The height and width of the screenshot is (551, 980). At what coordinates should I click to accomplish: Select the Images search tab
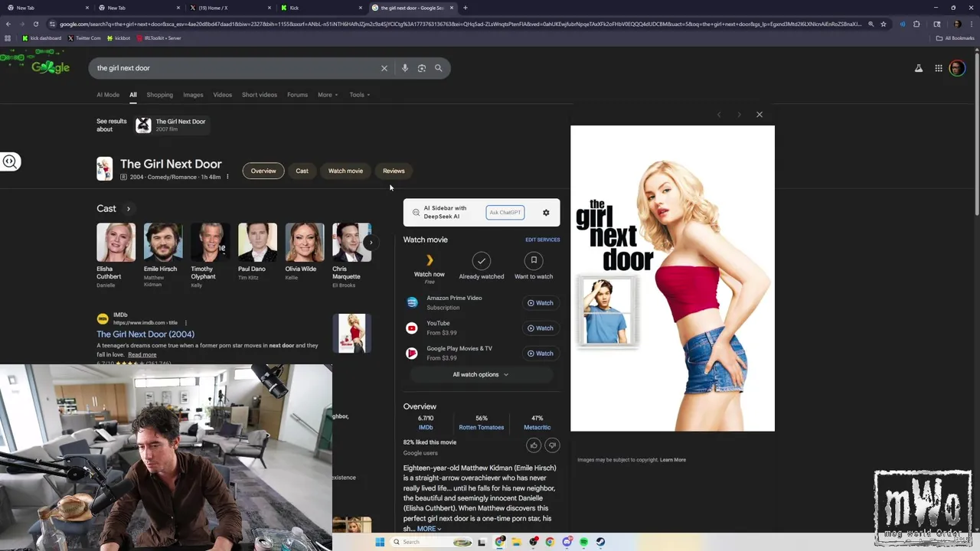pyautogui.click(x=193, y=95)
